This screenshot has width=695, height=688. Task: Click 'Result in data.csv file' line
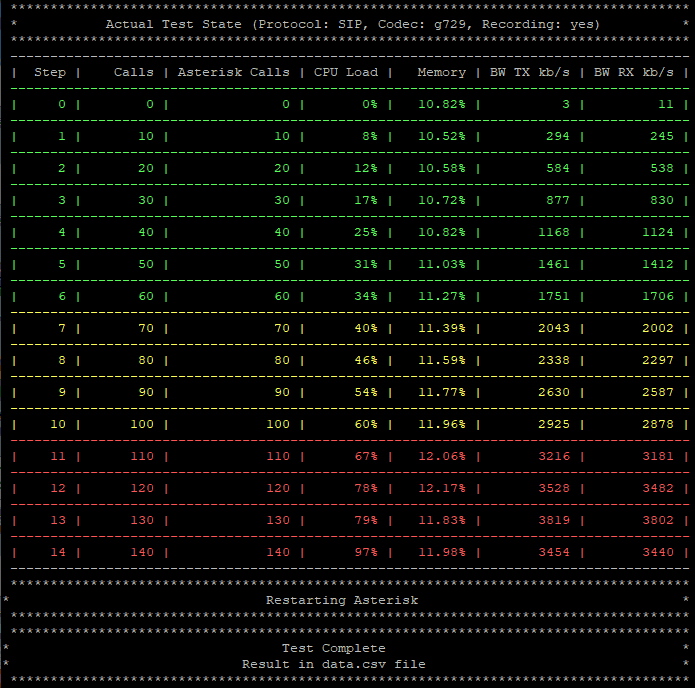point(334,664)
